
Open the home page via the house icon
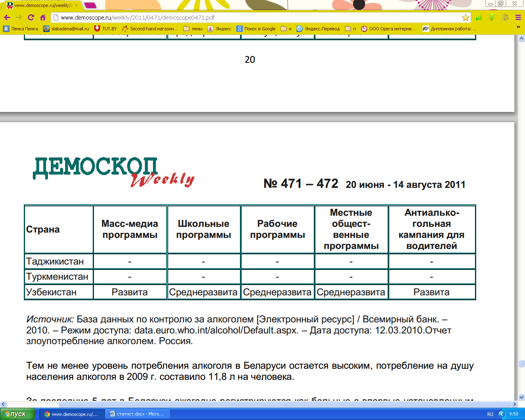(x=43, y=18)
